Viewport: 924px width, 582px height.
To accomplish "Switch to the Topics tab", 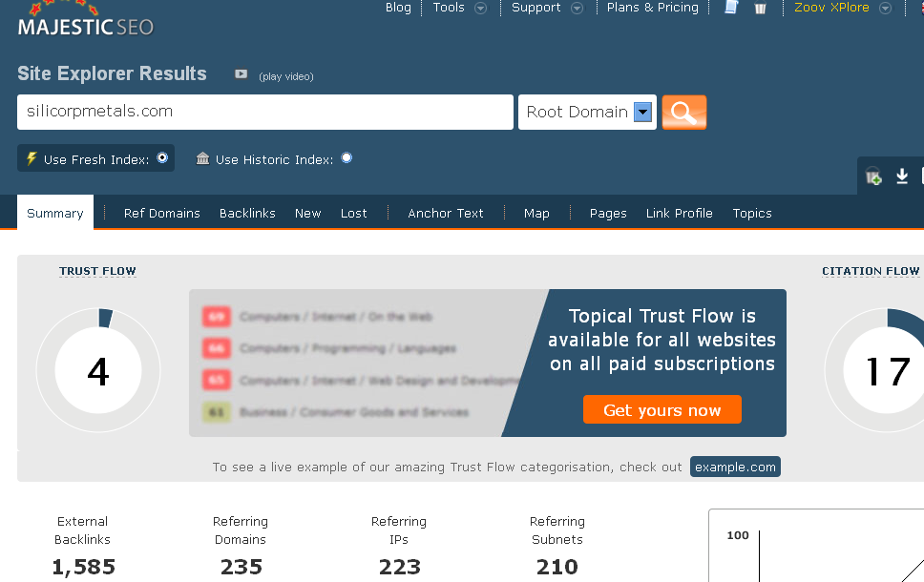I will [x=752, y=214].
